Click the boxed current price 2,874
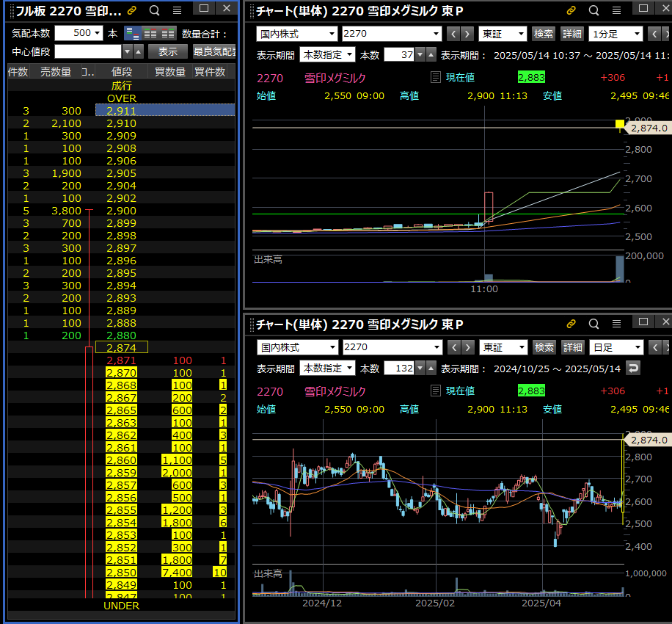This screenshot has height=624, width=672. 121,347
